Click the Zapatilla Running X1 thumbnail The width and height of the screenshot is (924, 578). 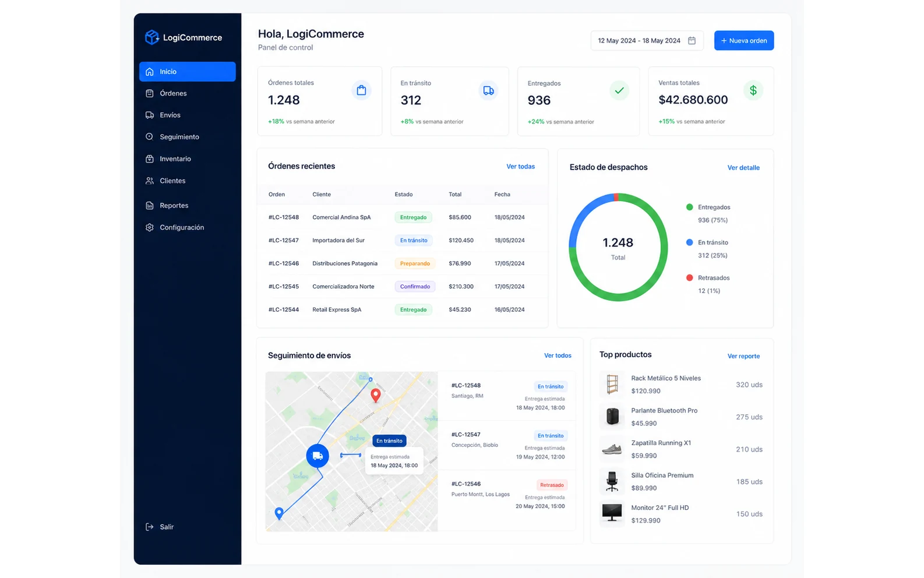pos(612,449)
